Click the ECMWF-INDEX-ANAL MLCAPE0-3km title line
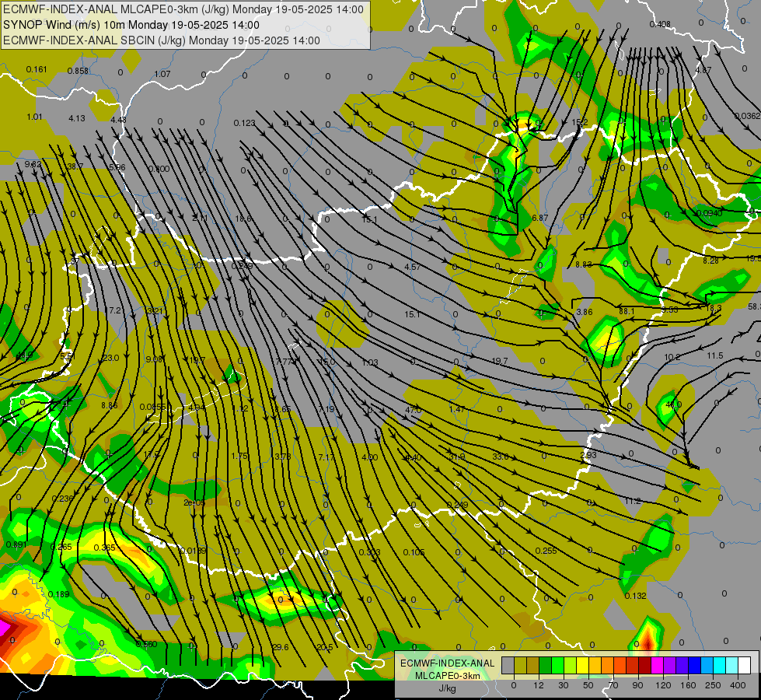Screen dimensions: 761x700 point(183,9)
